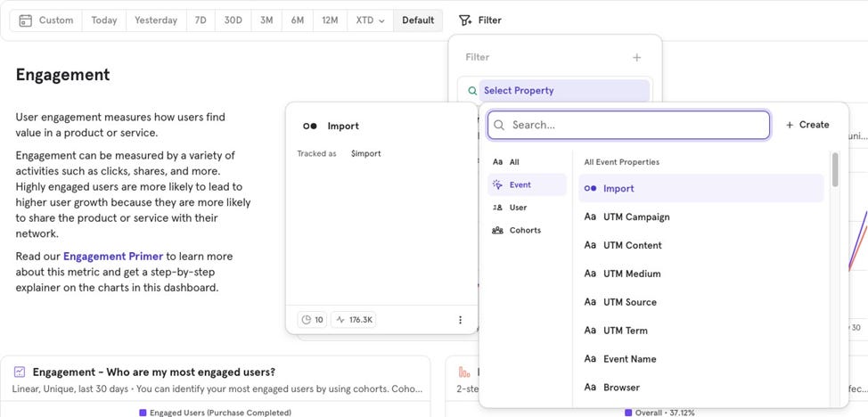Click the Aa icon beside Event Name

[x=590, y=359]
